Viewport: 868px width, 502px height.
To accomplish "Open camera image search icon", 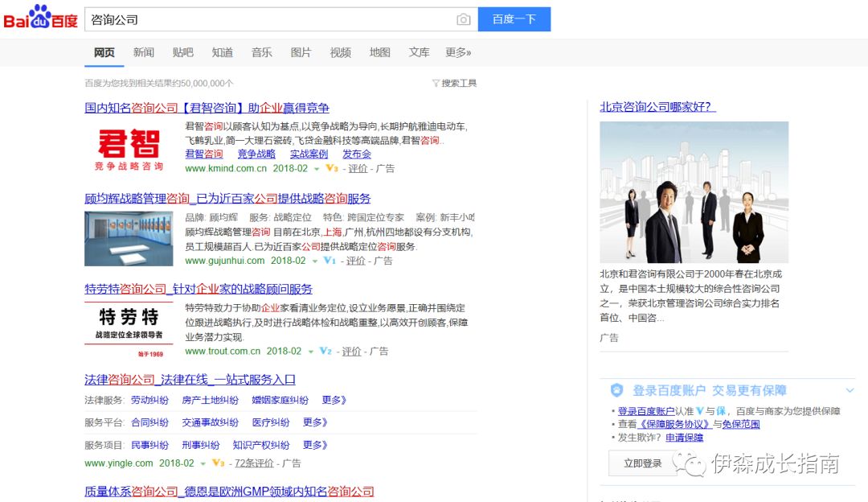I will [x=464, y=20].
